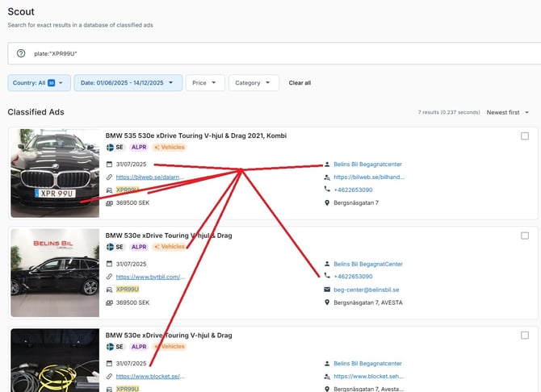This screenshot has width=541, height=392.
Task: Click the ALPR tag on the third ad
Action: 139,347
